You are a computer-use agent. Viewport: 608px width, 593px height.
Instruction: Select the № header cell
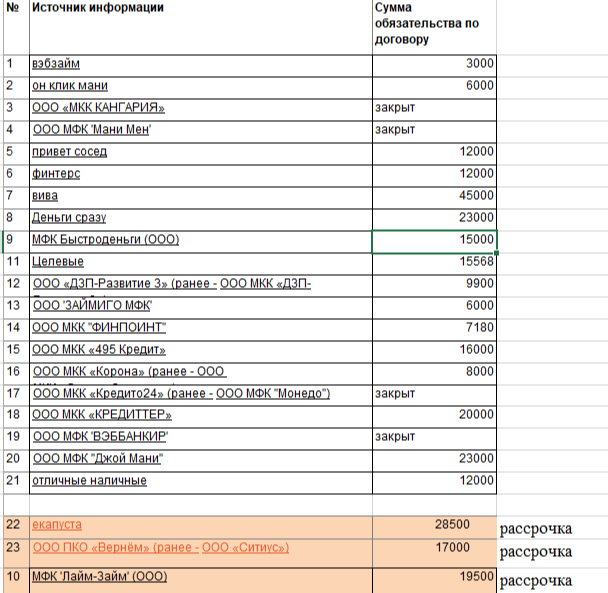click(16, 27)
